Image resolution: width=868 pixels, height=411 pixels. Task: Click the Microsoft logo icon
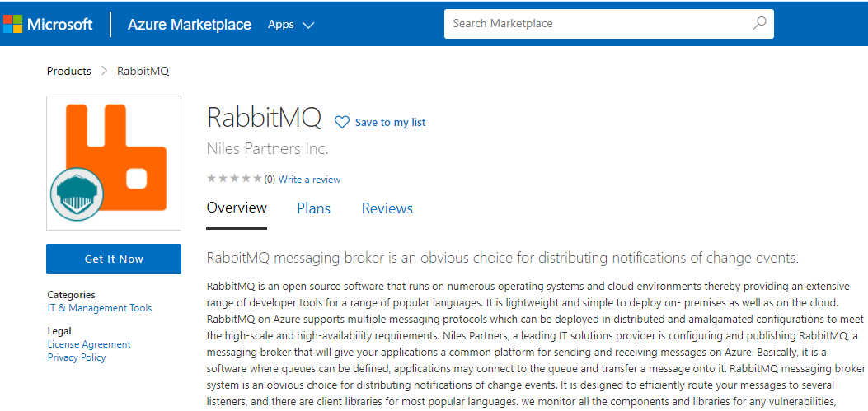(x=12, y=24)
